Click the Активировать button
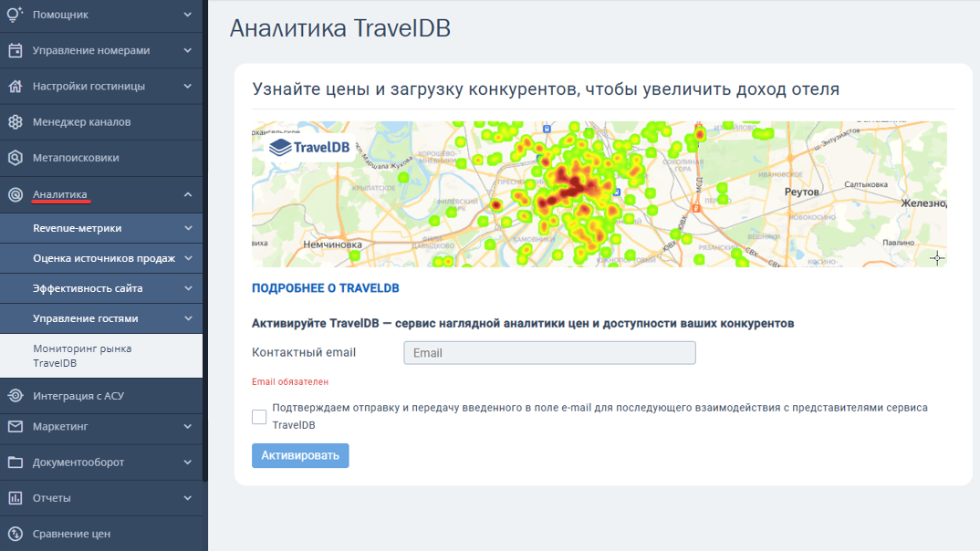Image resolution: width=980 pixels, height=551 pixels. pyautogui.click(x=300, y=455)
